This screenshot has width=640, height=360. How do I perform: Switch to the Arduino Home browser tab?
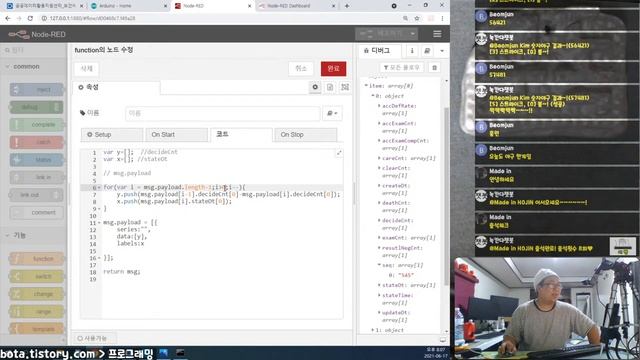point(129,6)
